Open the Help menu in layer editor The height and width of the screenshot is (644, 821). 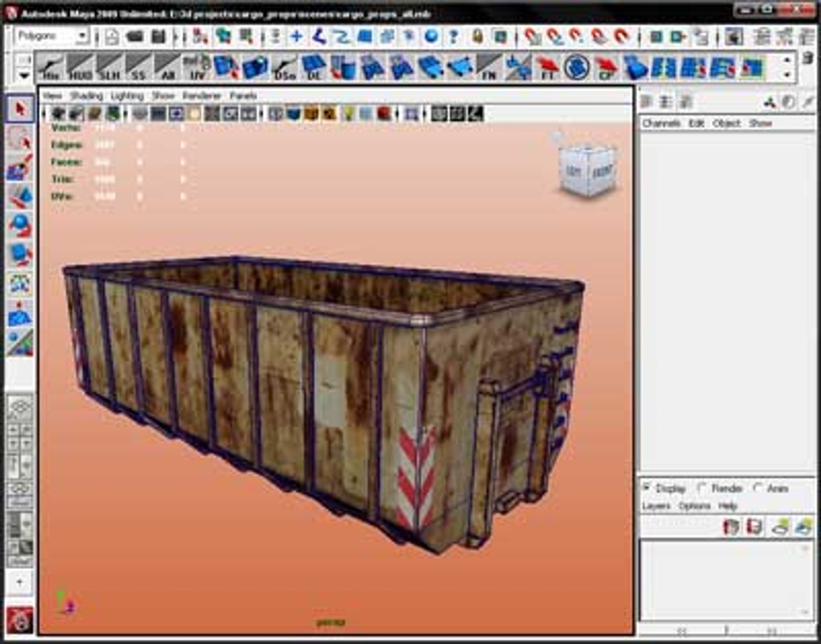(x=728, y=506)
